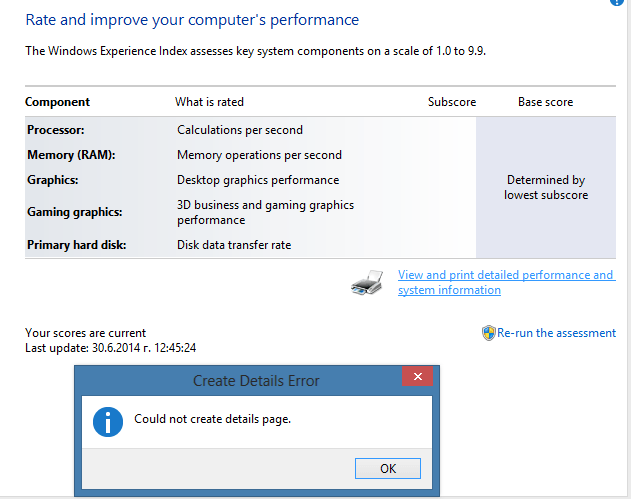Image resolution: width=631 pixels, height=499 pixels.
Task: Select the Processor row label
Action: point(56,130)
